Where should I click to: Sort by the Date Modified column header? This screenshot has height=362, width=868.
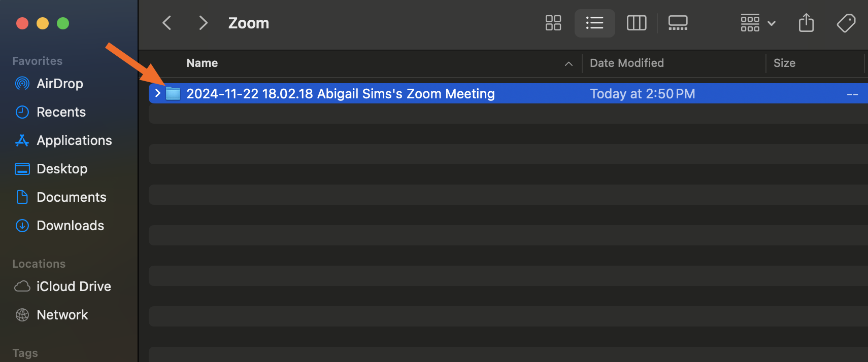[x=626, y=63]
